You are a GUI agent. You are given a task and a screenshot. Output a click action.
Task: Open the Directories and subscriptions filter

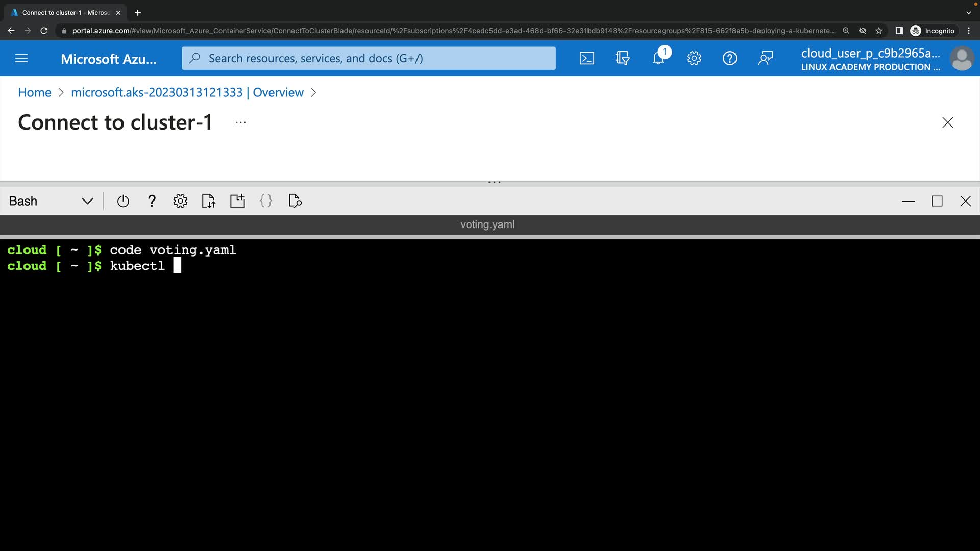622,58
